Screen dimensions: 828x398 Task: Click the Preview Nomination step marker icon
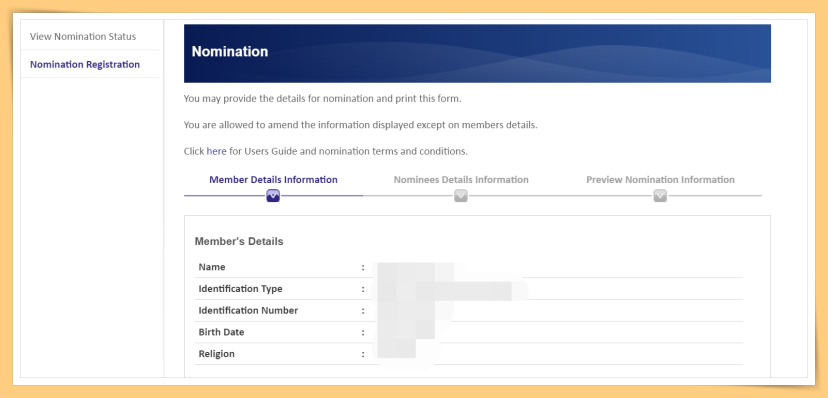660,196
